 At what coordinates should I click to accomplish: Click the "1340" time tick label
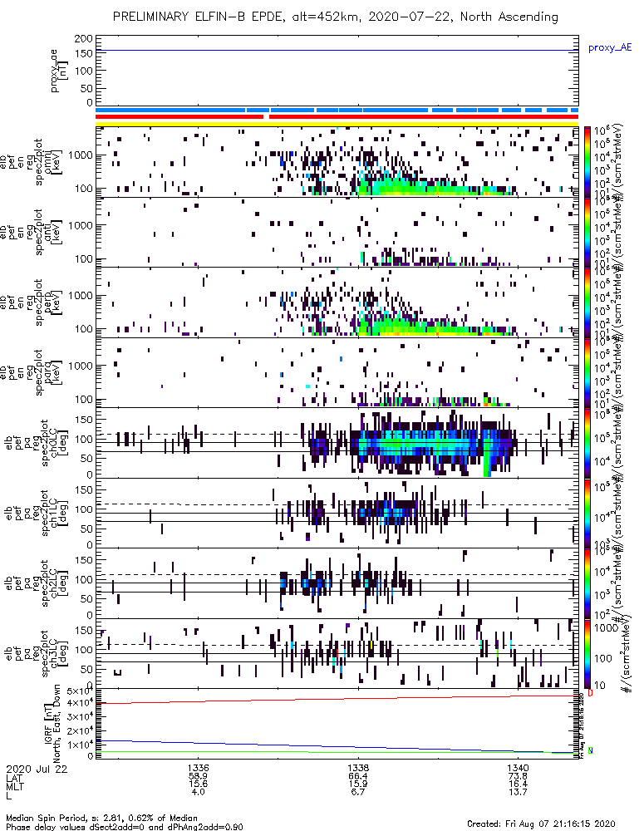tap(518, 768)
